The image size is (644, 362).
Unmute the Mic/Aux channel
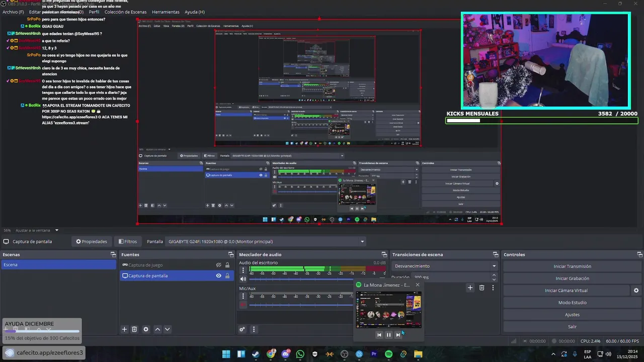click(x=243, y=305)
